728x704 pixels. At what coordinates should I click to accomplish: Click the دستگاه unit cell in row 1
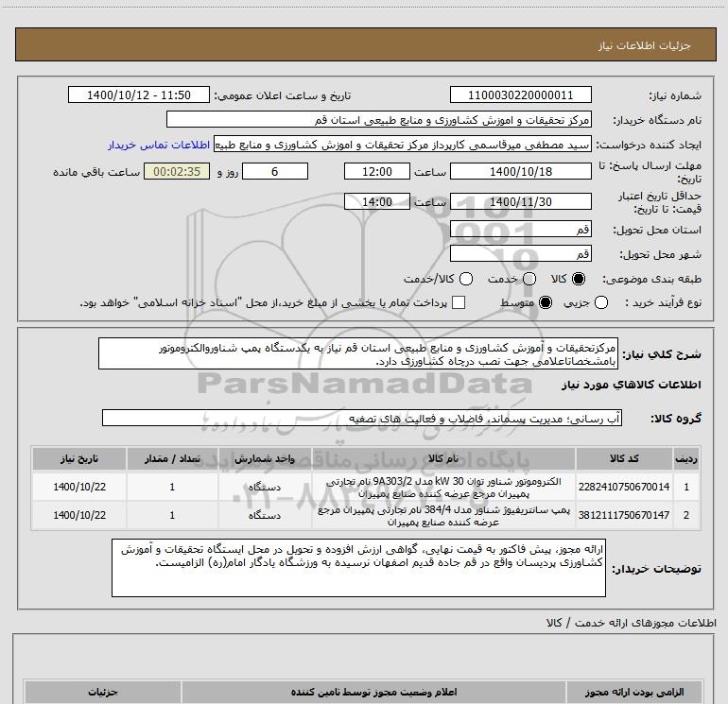(265, 488)
